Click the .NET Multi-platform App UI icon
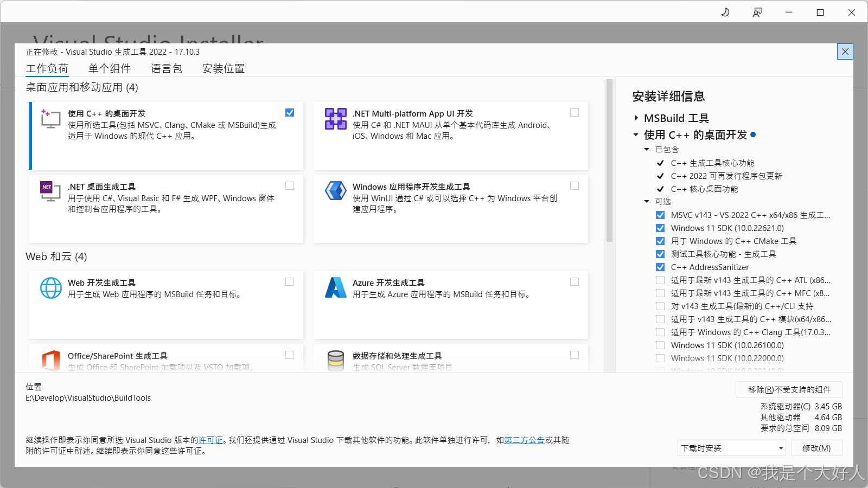868x488 pixels. click(335, 118)
